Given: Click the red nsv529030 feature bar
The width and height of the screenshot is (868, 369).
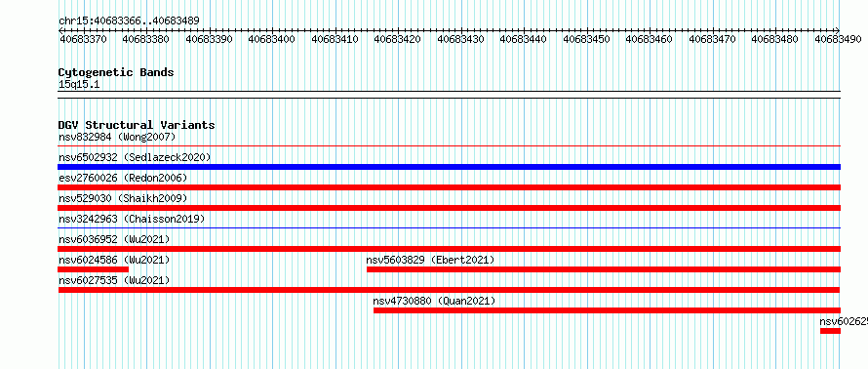Looking at the screenshot, I should pyautogui.click(x=449, y=208).
